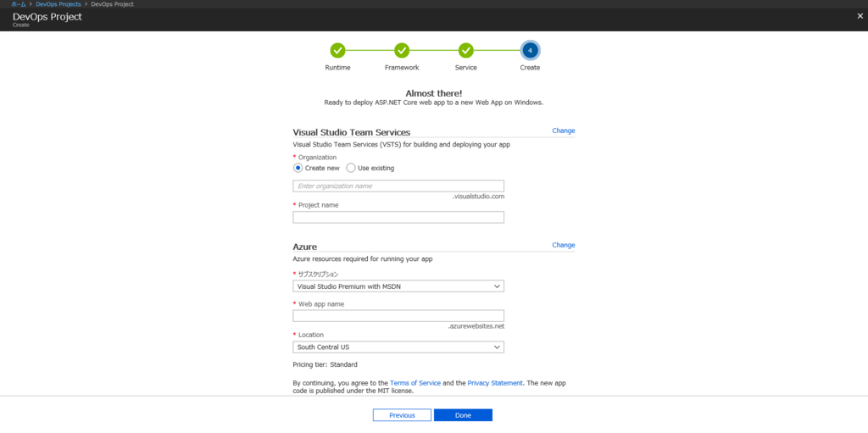This screenshot has width=868, height=433.
Task: Click the Runtime step label
Action: coord(337,68)
